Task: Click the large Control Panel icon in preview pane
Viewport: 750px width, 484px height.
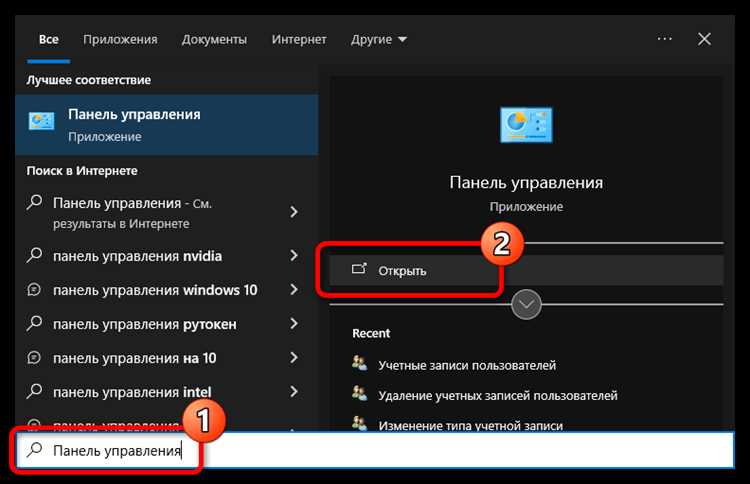Action: click(526, 125)
